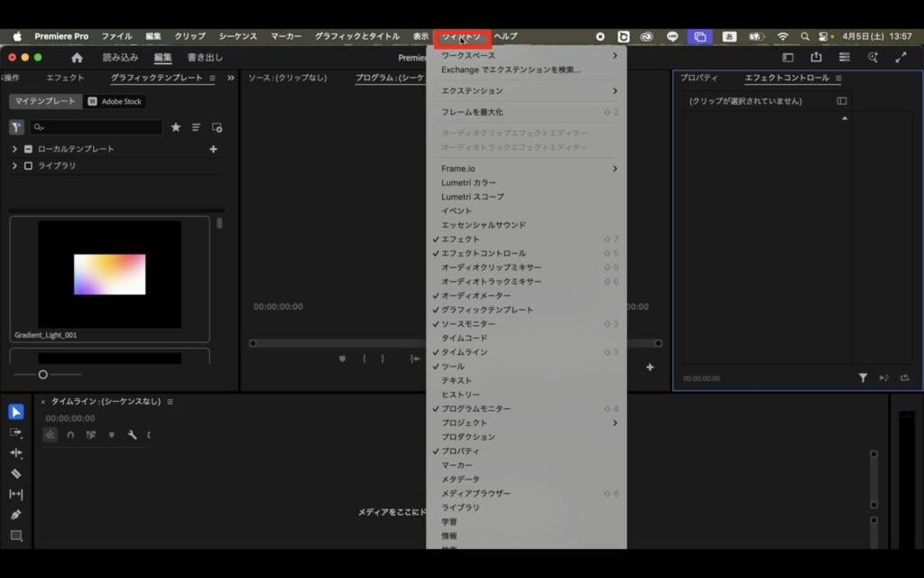
Task: Show hidden panel tabs with double chevron
Action: point(230,78)
